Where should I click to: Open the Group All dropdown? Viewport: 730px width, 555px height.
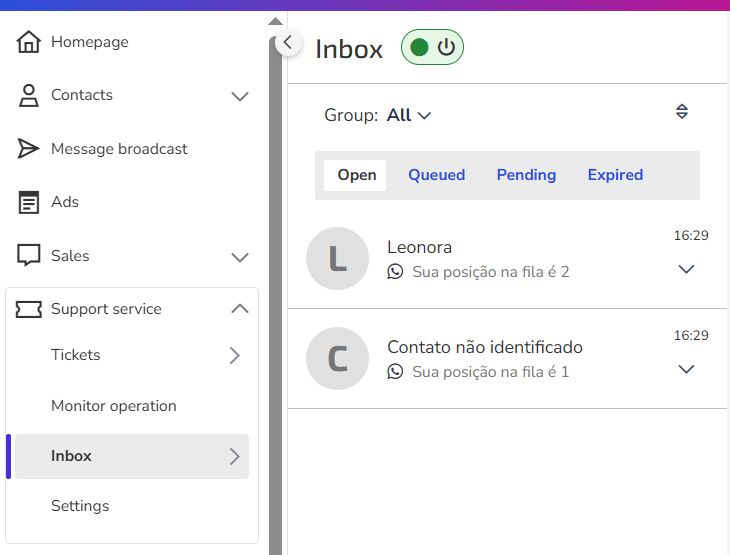tap(409, 115)
